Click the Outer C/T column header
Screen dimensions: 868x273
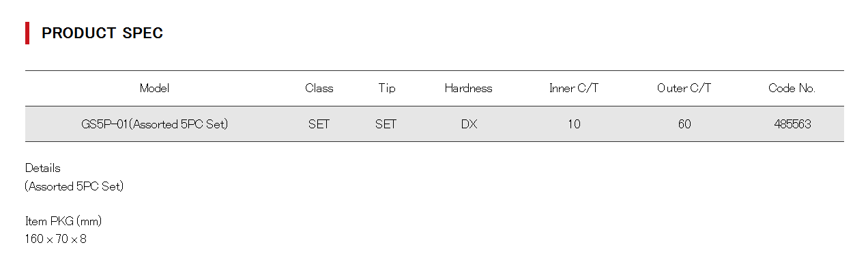[684, 88]
